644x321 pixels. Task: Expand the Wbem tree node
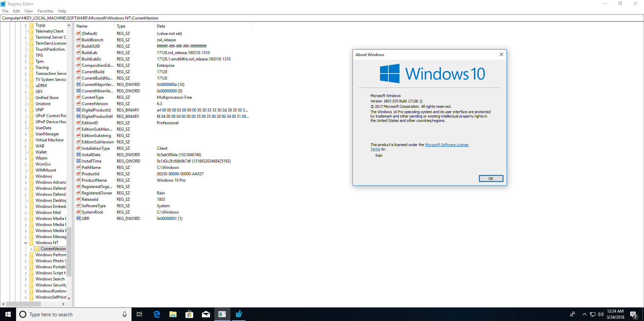pos(25,158)
